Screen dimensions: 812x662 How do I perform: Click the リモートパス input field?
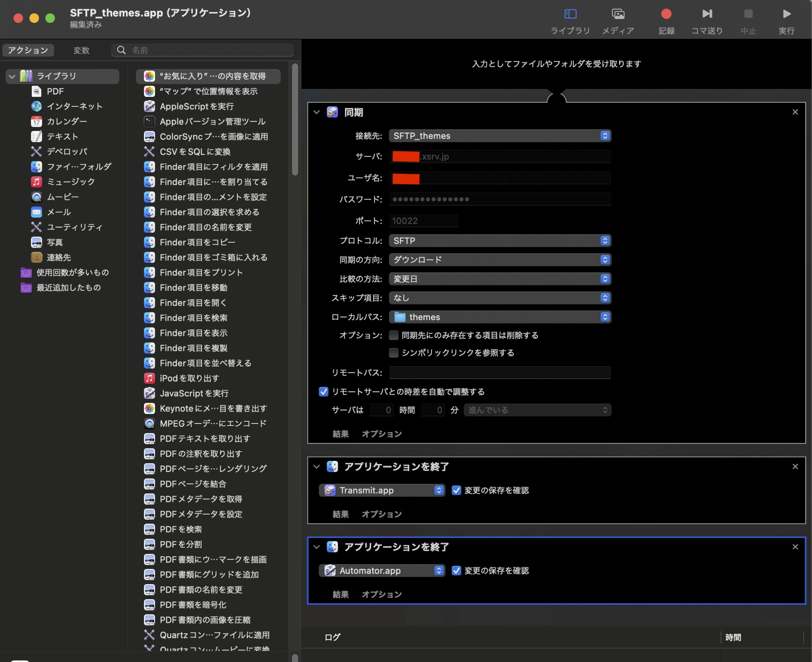click(499, 373)
